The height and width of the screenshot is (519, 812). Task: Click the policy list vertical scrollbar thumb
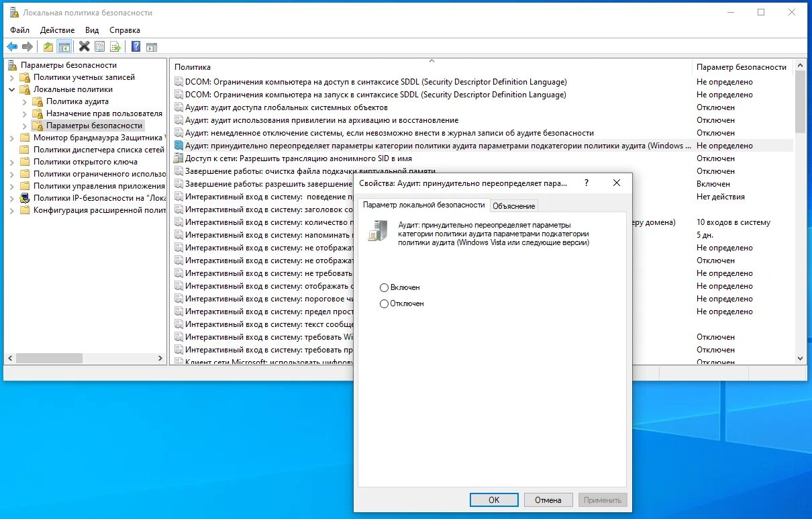pyautogui.click(x=800, y=101)
